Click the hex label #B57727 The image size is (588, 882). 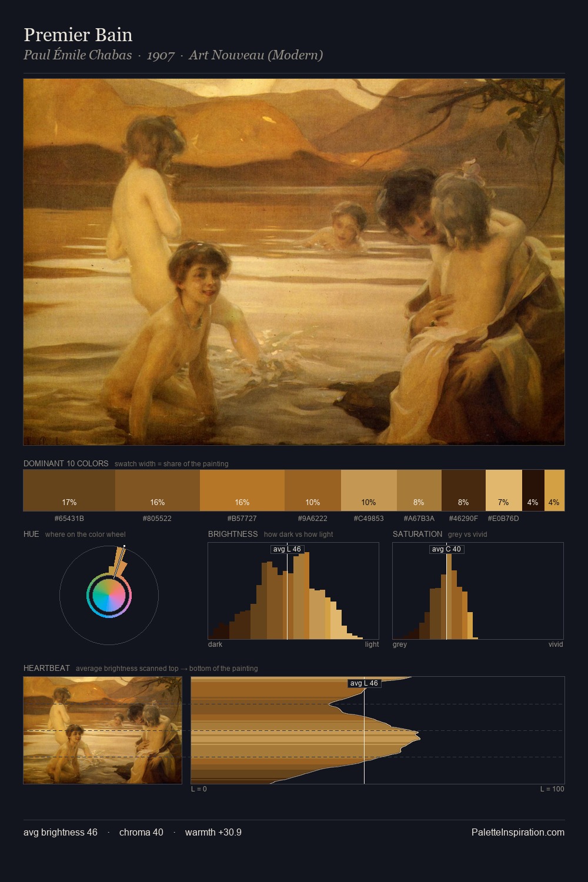242,519
